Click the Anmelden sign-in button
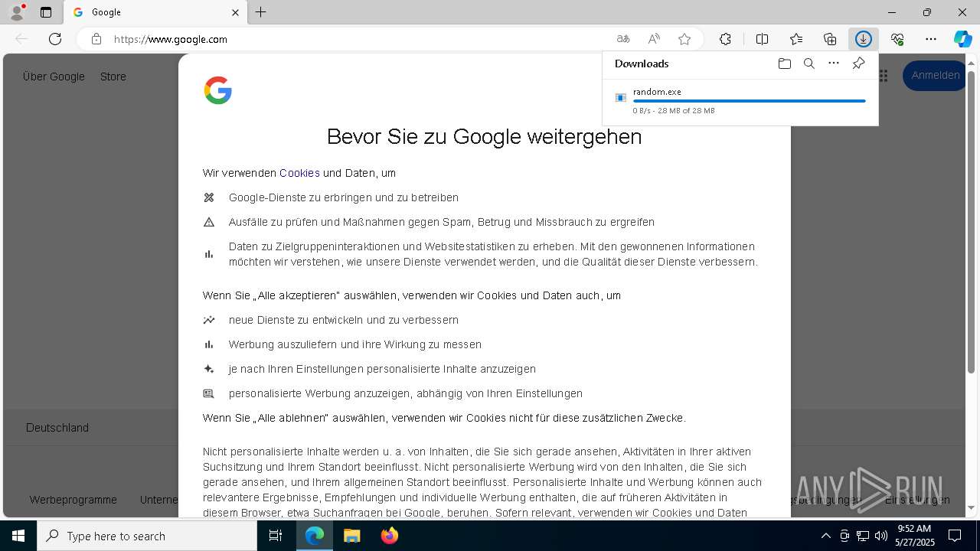 point(936,76)
